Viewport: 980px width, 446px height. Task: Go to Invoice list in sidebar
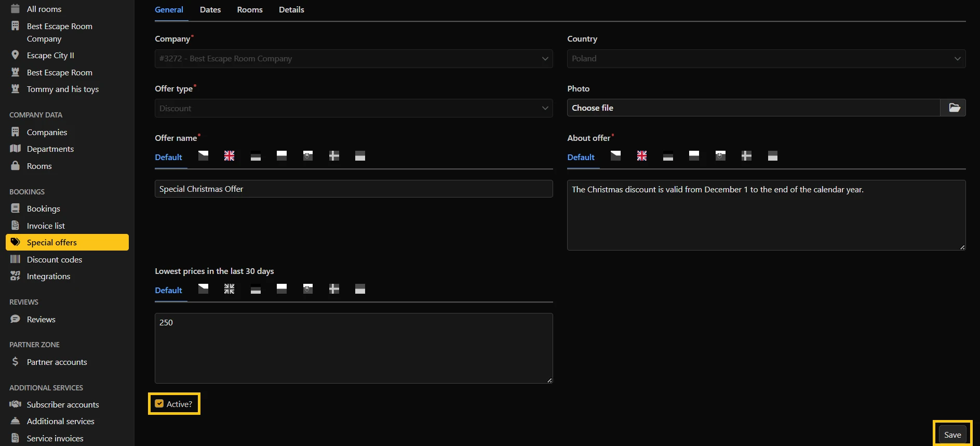point(46,226)
